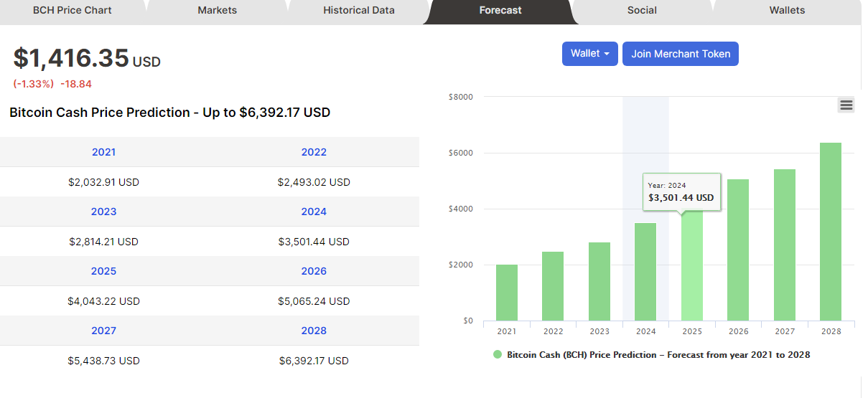Click the 2021 x-axis label

coord(507,331)
